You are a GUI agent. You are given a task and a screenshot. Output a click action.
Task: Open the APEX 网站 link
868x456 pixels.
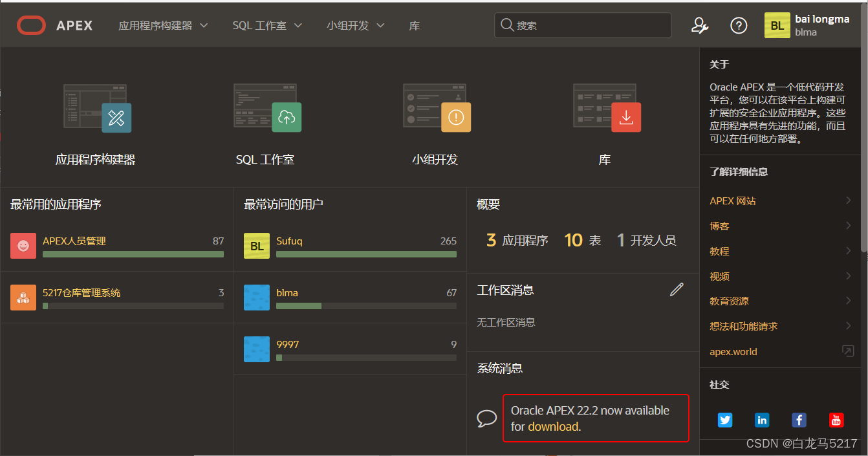click(733, 201)
